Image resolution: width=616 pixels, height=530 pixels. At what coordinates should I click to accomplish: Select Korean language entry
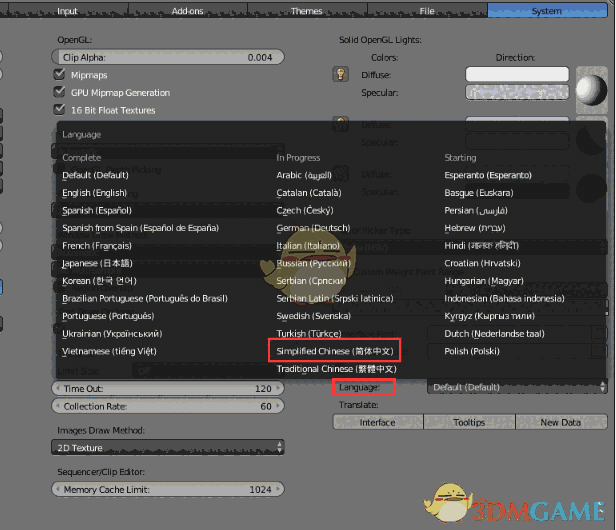(x=99, y=281)
